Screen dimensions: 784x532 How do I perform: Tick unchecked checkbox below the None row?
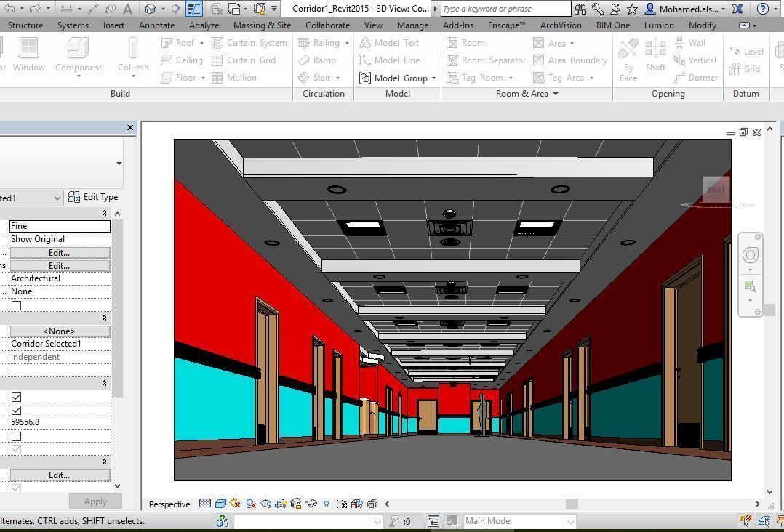pos(17,305)
